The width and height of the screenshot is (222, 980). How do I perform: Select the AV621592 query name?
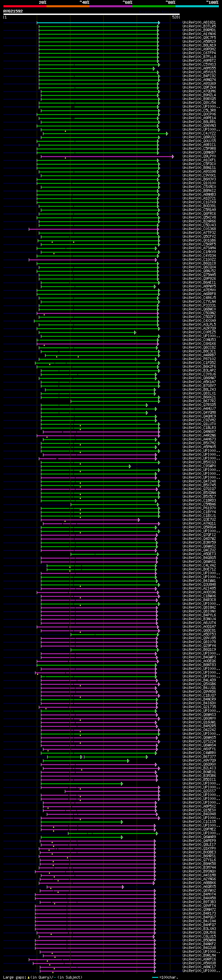click(x=13, y=11)
